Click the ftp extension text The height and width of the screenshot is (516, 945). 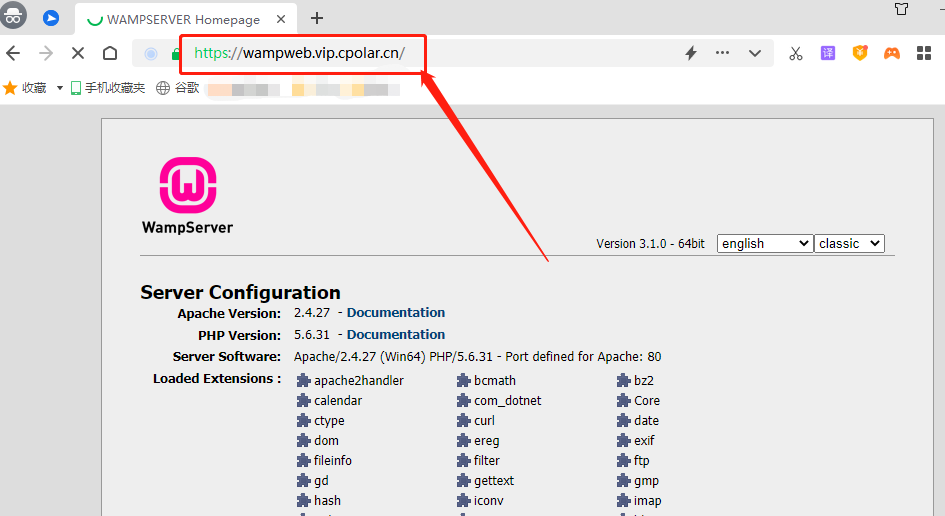641,461
